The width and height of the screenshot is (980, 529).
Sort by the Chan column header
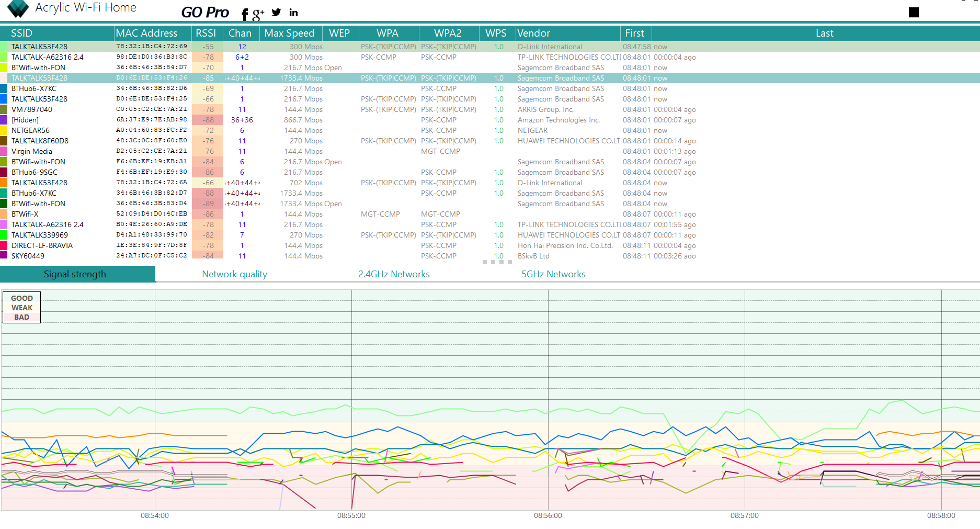(241, 33)
